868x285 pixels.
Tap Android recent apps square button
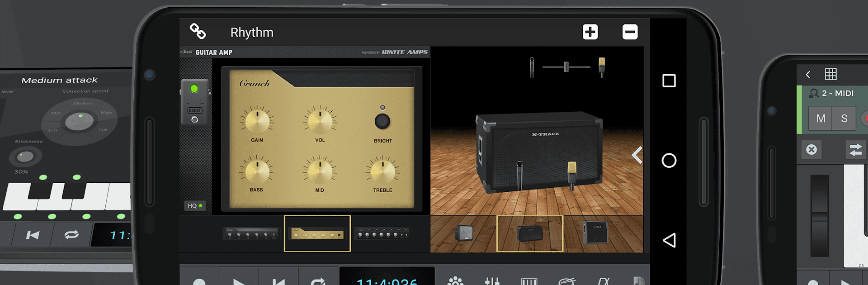coord(669,81)
